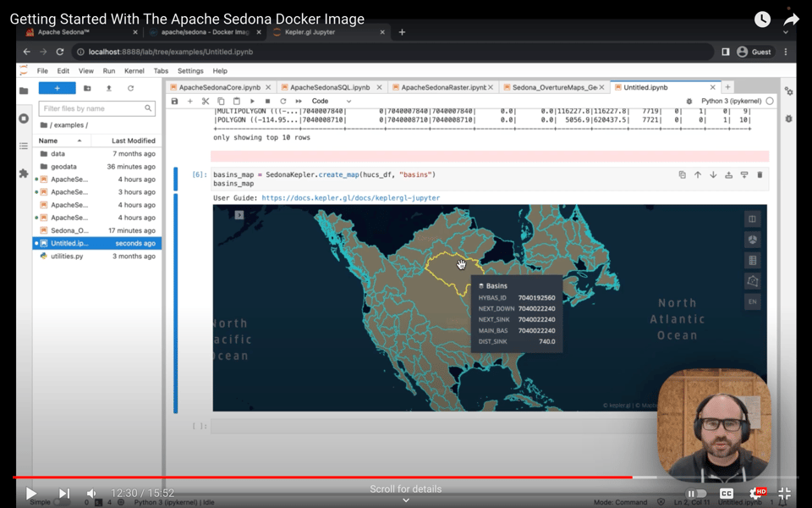This screenshot has height=508, width=812.
Task: Open Running Terminals and Kernels sidebar
Action: point(24,119)
